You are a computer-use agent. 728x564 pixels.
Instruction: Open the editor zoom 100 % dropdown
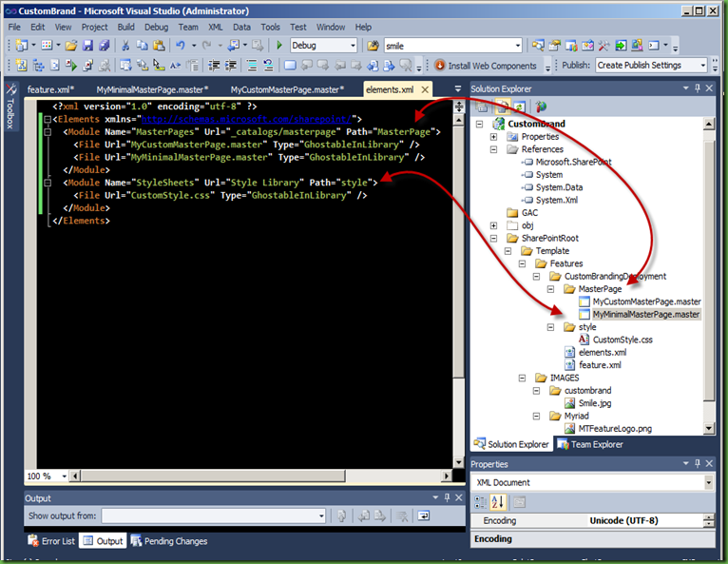pos(64,476)
